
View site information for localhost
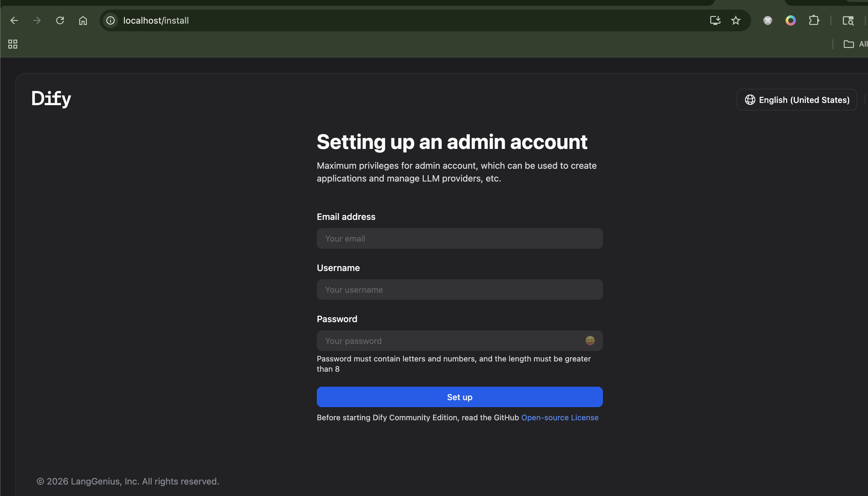110,20
